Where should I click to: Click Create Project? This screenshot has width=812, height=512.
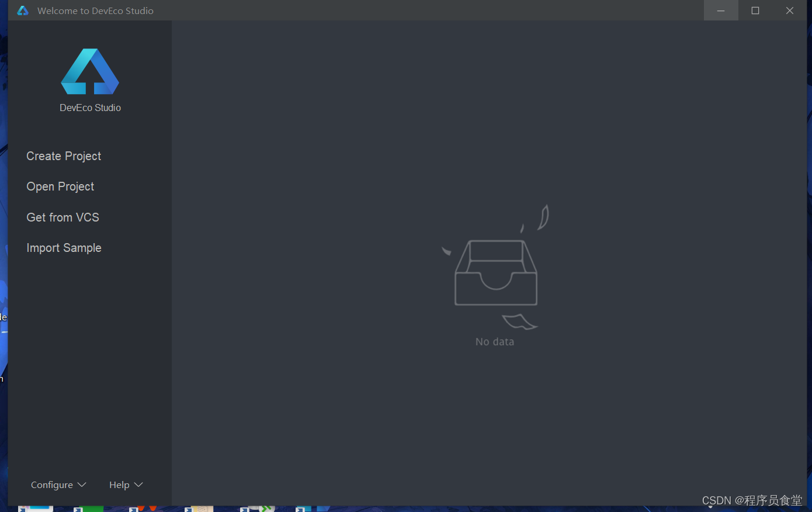point(64,156)
